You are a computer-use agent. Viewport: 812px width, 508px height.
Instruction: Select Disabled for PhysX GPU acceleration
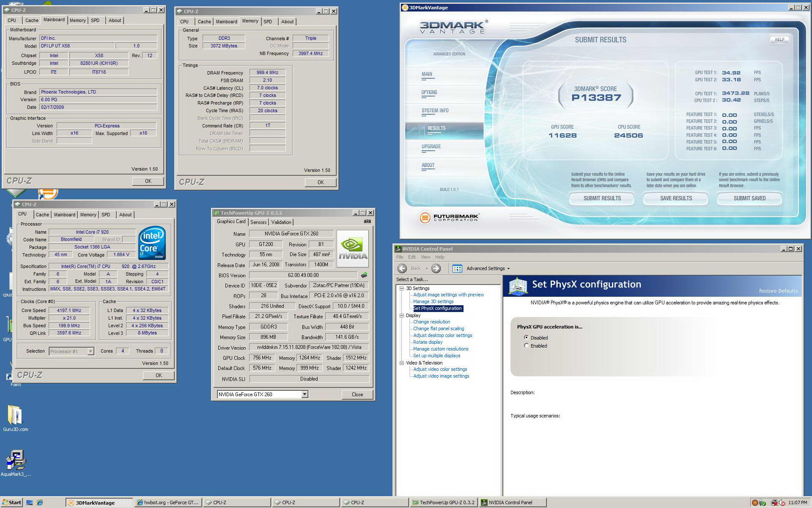pyautogui.click(x=526, y=337)
